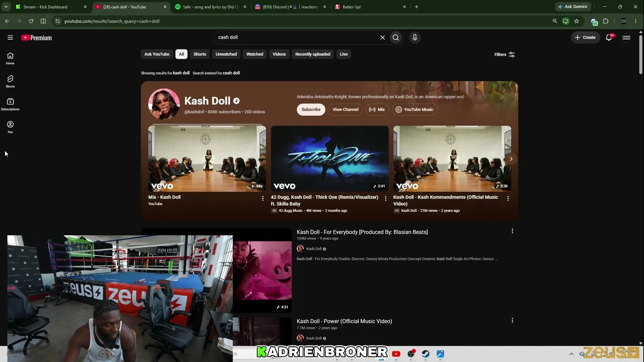The image size is (644, 362).
Task: Open the YouTube hamburger guide menu
Action: 10,38
